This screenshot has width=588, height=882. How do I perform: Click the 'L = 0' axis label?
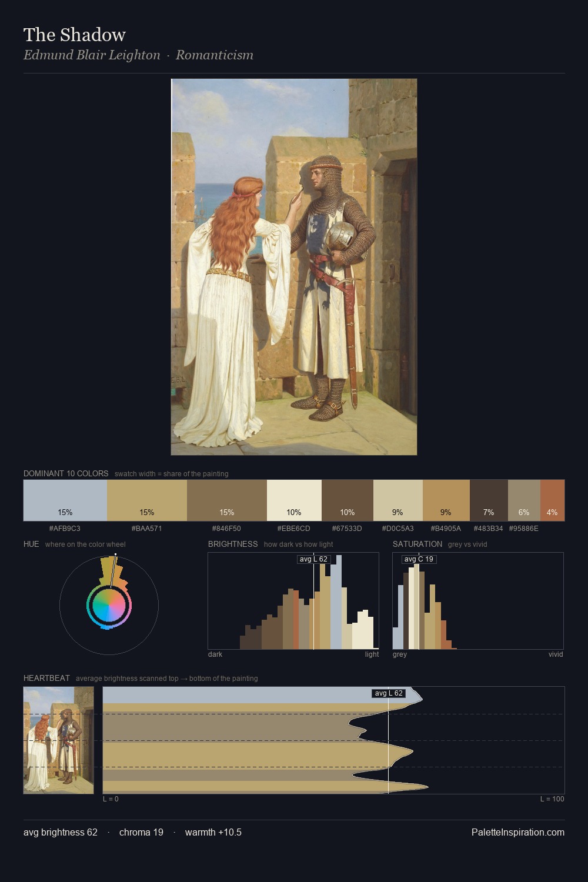pyautogui.click(x=111, y=799)
